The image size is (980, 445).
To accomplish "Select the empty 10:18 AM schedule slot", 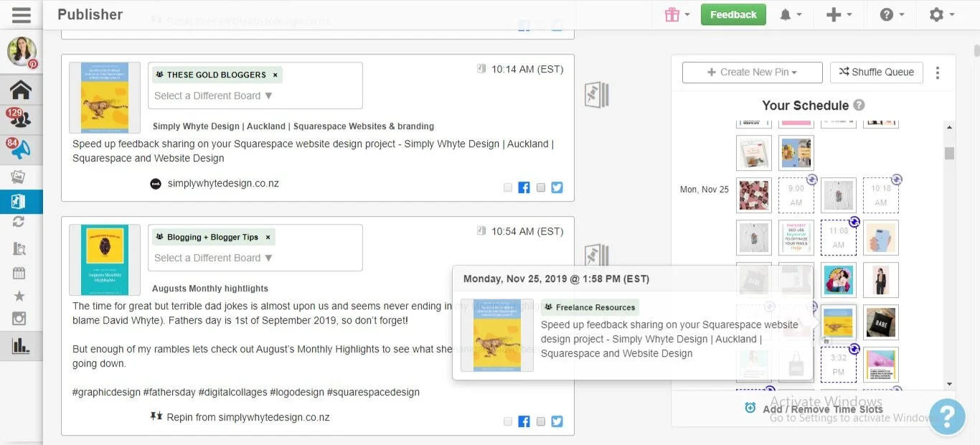I will click(881, 195).
